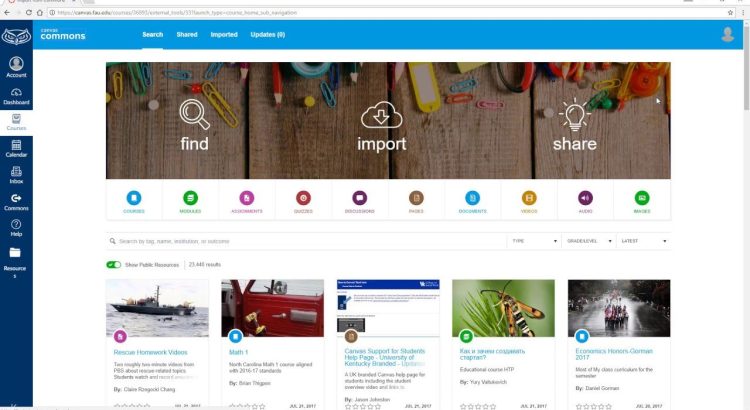Choose the Discussions filter icon
This screenshot has width=750, height=410.
click(x=360, y=199)
